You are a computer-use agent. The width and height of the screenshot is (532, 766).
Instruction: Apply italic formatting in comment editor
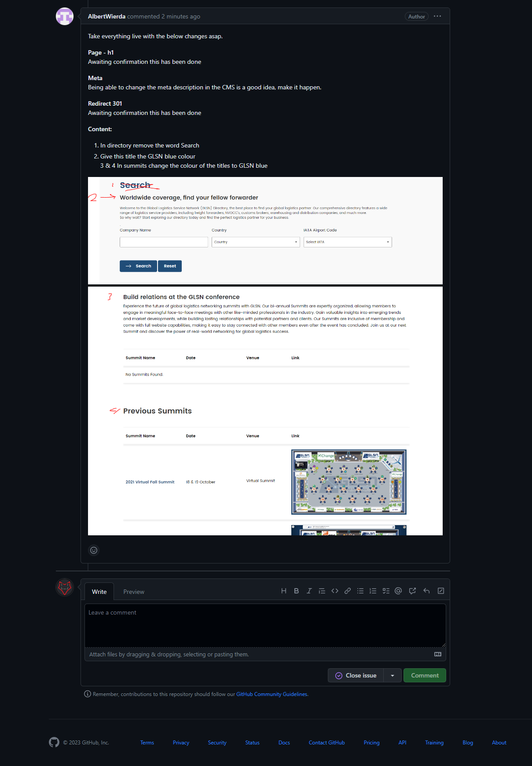(309, 591)
